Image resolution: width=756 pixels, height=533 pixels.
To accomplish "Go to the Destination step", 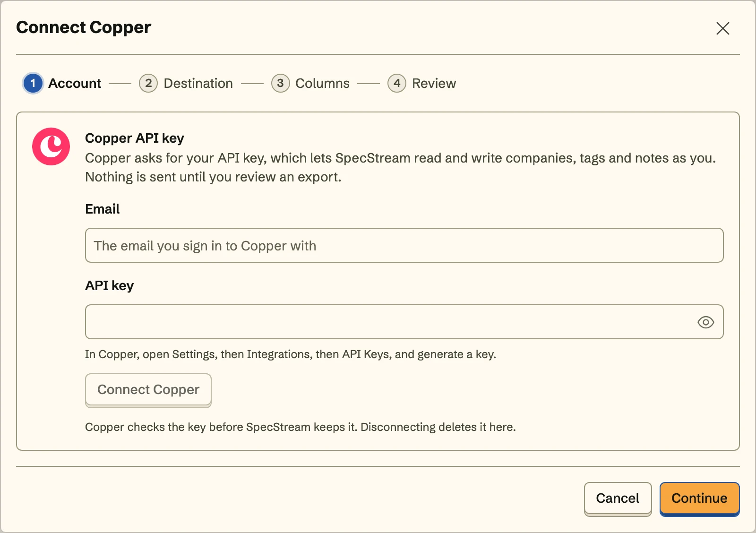I will (186, 83).
